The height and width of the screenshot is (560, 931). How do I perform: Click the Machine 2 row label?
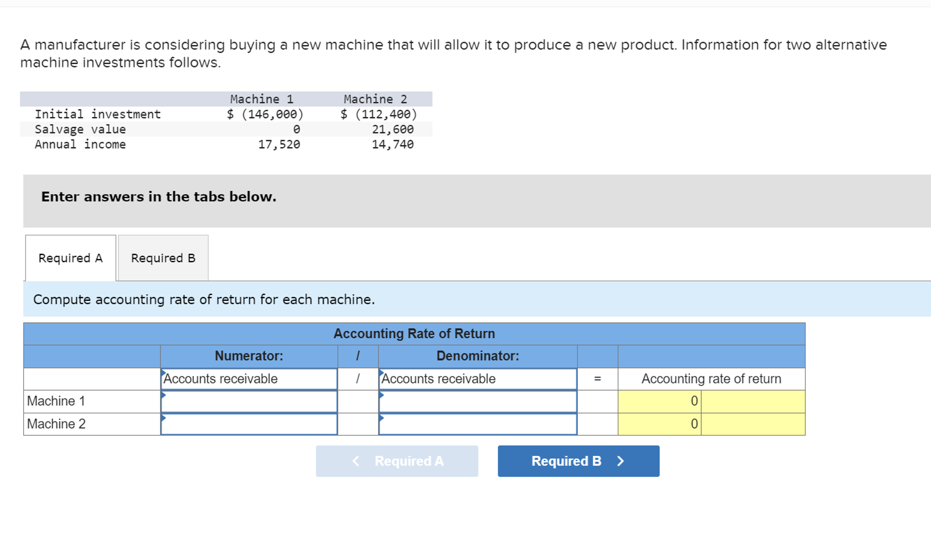click(x=56, y=424)
